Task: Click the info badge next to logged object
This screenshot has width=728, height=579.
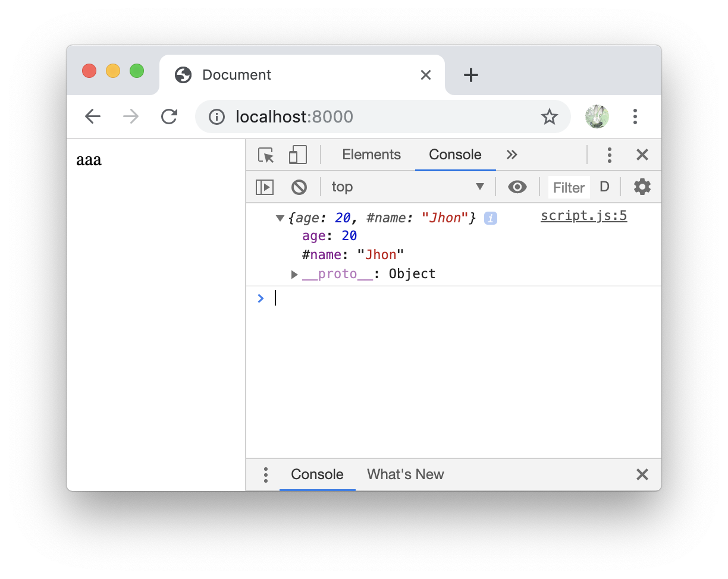Action: 489,218
